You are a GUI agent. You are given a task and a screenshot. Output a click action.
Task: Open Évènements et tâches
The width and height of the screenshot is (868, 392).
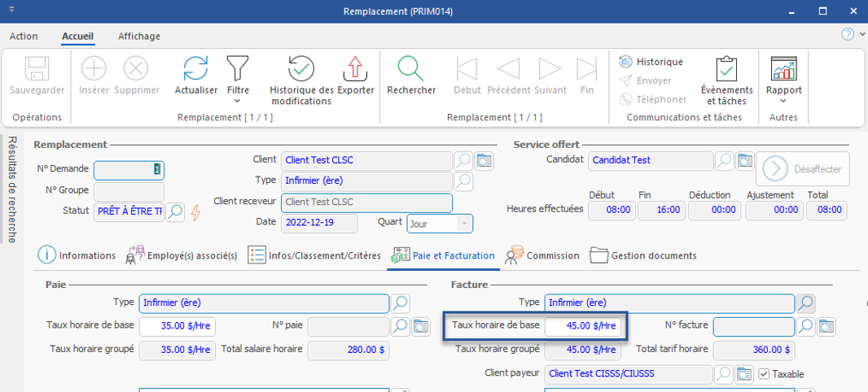[x=726, y=69]
